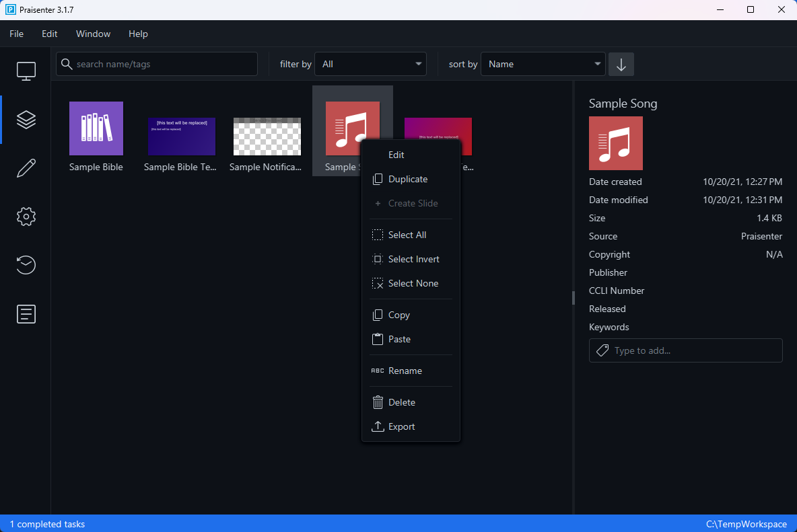The height and width of the screenshot is (532, 797).
Task: Select the Library layers icon in sidebar
Action: point(26,120)
